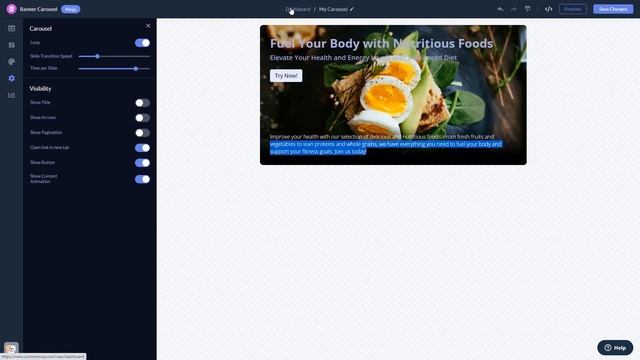The image size is (640, 360).
Task: Click the My Carousel breadcrumb name
Action: pos(333,9)
